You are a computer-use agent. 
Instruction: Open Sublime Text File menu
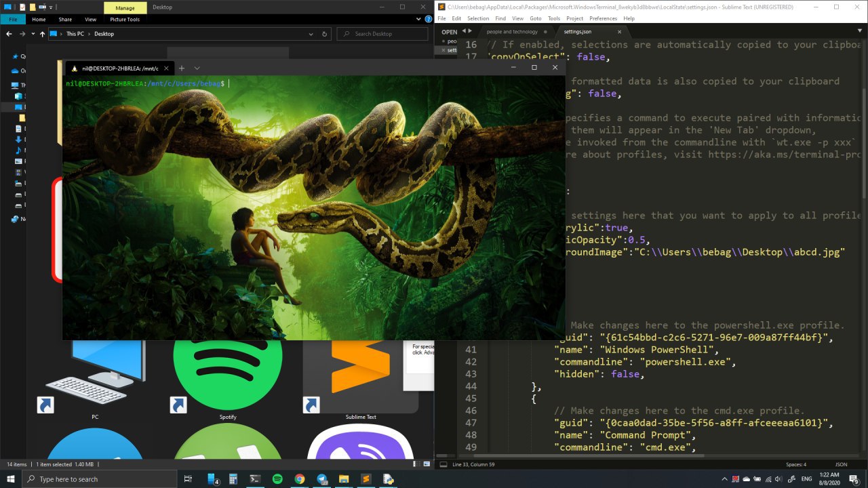click(x=441, y=18)
